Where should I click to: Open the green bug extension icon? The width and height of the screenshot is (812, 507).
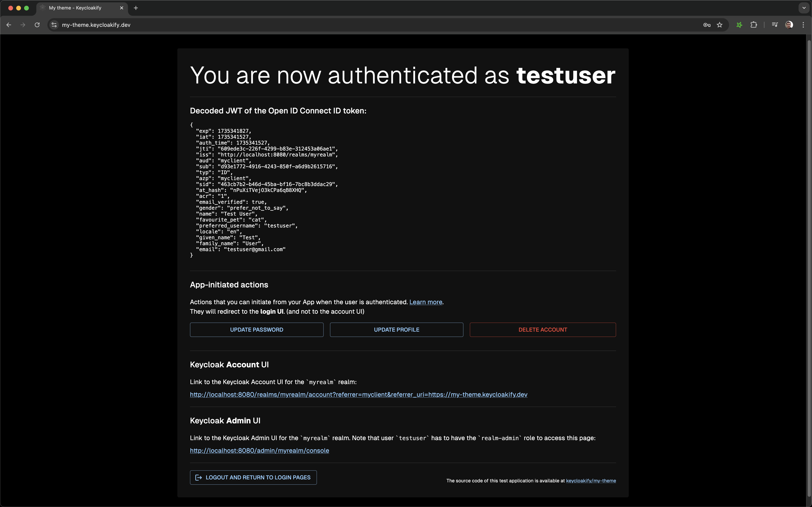[739, 25]
